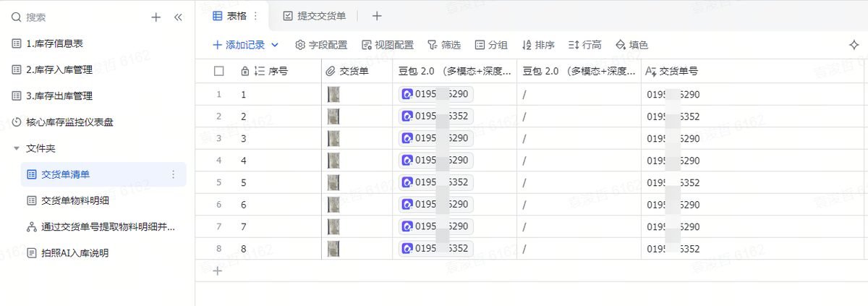Image resolution: width=868 pixels, height=306 pixels.
Task: Adjust 行高 row height
Action: click(585, 45)
